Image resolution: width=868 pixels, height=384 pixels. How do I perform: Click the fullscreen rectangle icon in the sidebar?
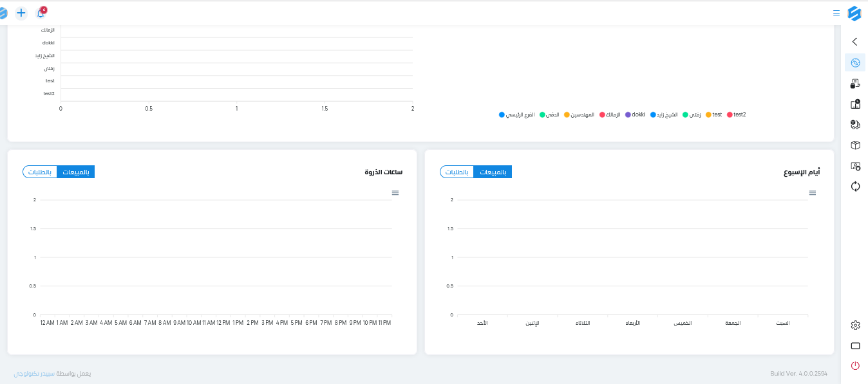point(855,345)
